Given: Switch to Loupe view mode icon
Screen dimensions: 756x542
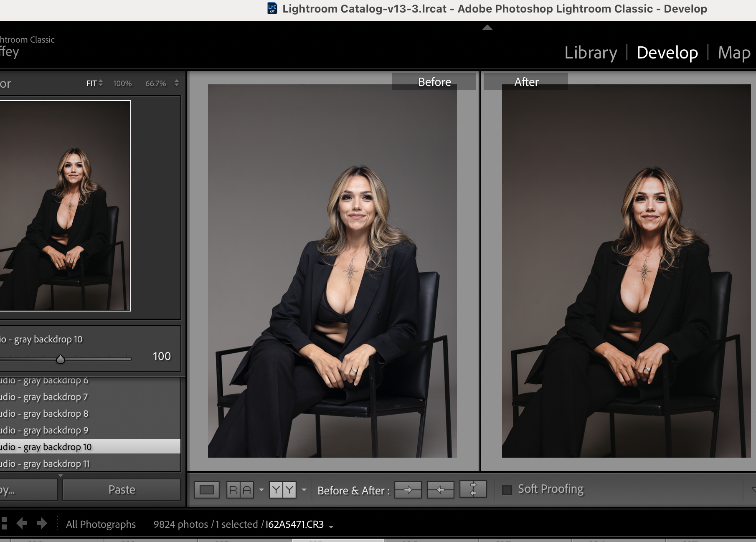Looking at the screenshot, I should click(x=207, y=490).
